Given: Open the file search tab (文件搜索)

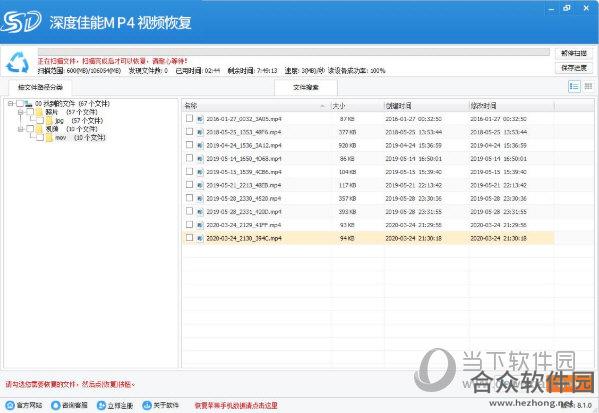Looking at the screenshot, I should pos(306,87).
